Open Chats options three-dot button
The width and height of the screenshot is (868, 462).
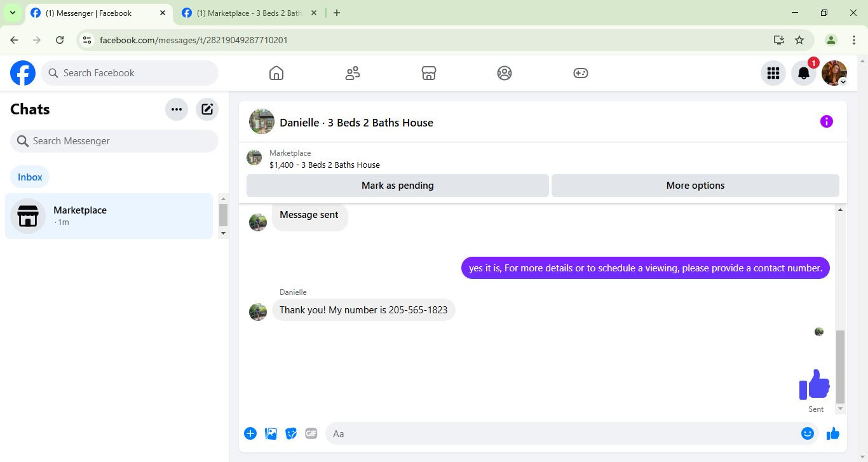coord(177,109)
